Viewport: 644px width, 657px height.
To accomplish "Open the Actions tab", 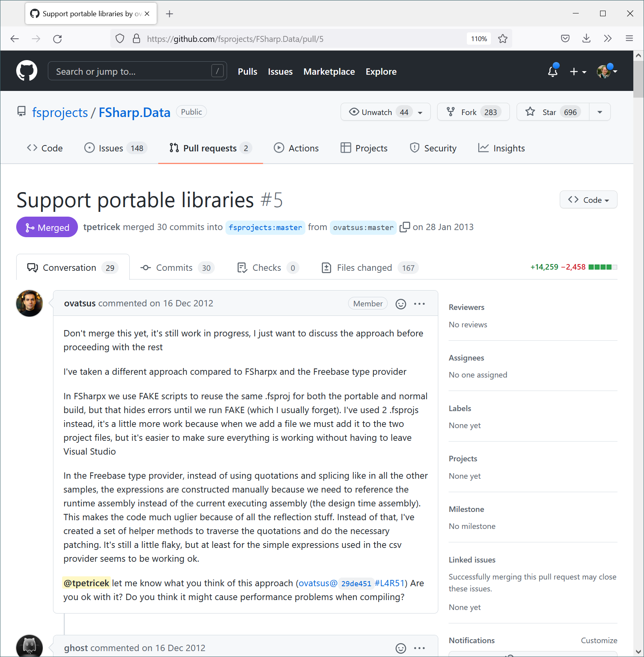I will coord(296,148).
